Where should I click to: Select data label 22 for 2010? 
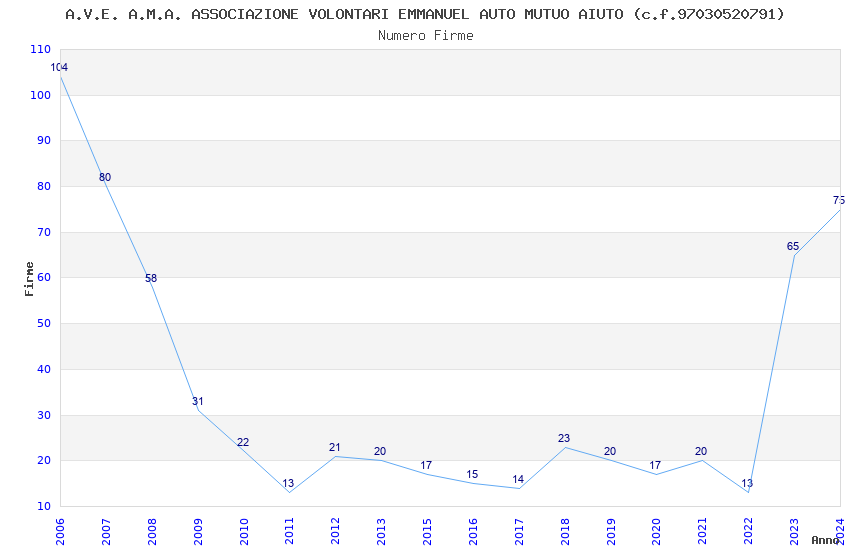[243, 442]
